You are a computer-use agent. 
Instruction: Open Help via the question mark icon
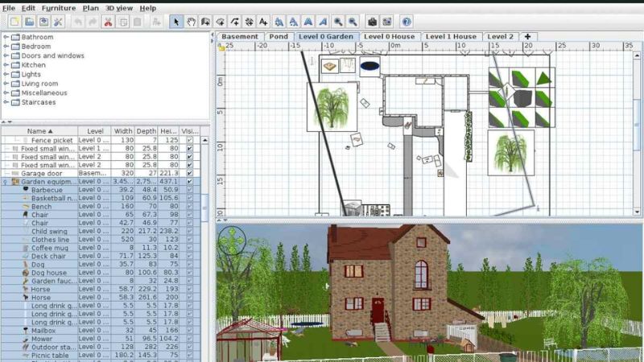tap(407, 22)
